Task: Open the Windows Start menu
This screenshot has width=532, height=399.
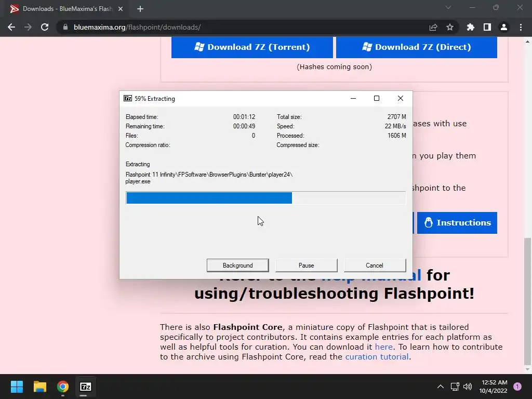Action: click(17, 387)
